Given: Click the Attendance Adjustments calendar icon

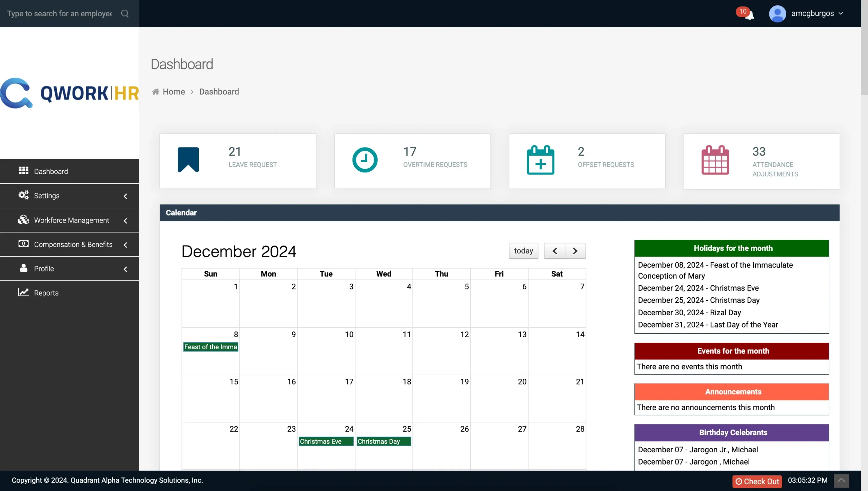Looking at the screenshot, I should (715, 160).
